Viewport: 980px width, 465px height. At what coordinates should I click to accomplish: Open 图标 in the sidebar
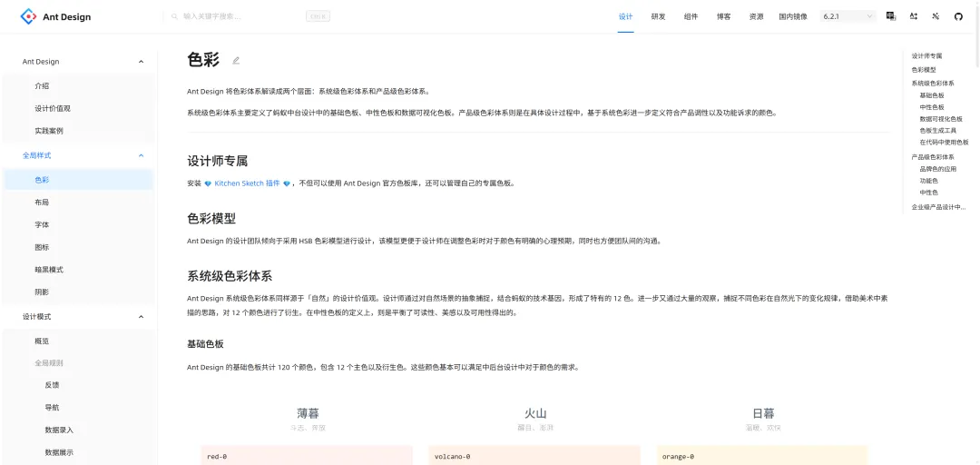coord(78,248)
